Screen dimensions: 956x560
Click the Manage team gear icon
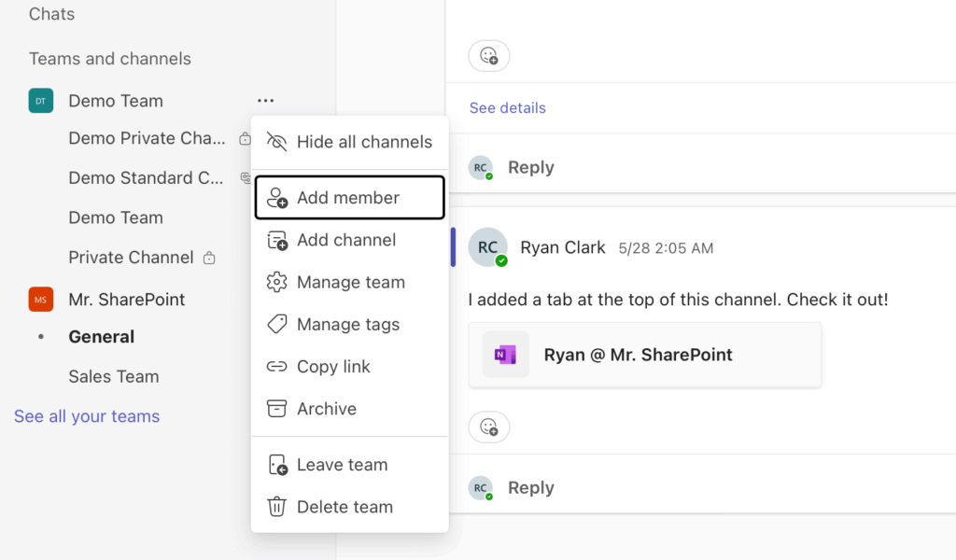[276, 282]
